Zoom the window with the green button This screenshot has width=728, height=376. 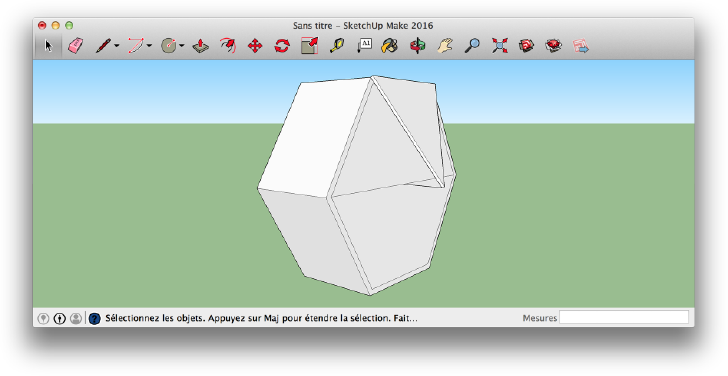click(x=69, y=26)
